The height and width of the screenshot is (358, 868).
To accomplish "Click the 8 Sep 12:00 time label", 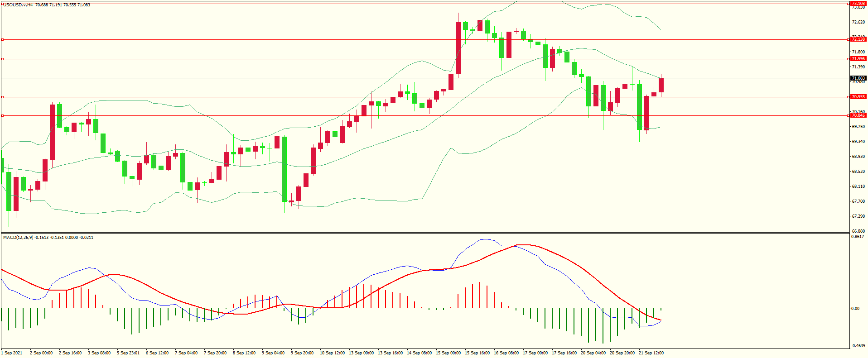I will coord(244,353).
